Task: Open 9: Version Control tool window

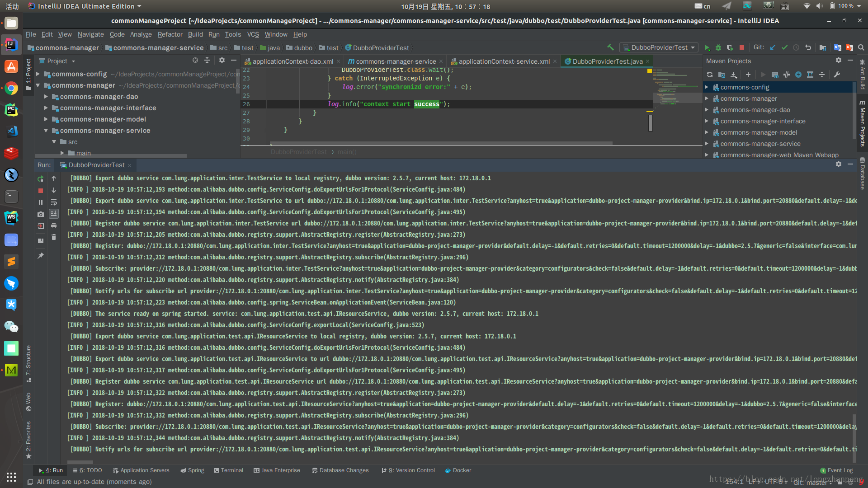Action: click(x=408, y=470)
